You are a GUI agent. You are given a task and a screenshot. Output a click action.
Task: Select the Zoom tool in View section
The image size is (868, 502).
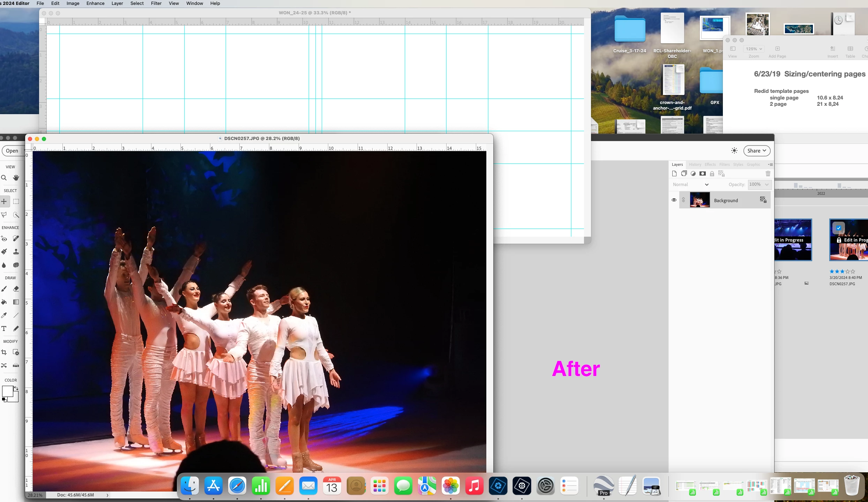pos(4,178)
